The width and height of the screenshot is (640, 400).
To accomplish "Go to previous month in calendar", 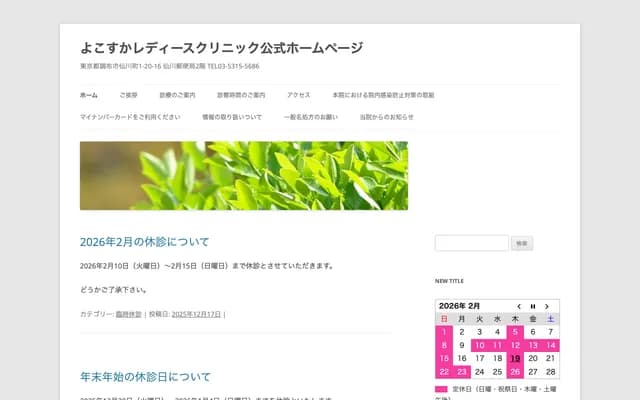I will click(519, 306).
